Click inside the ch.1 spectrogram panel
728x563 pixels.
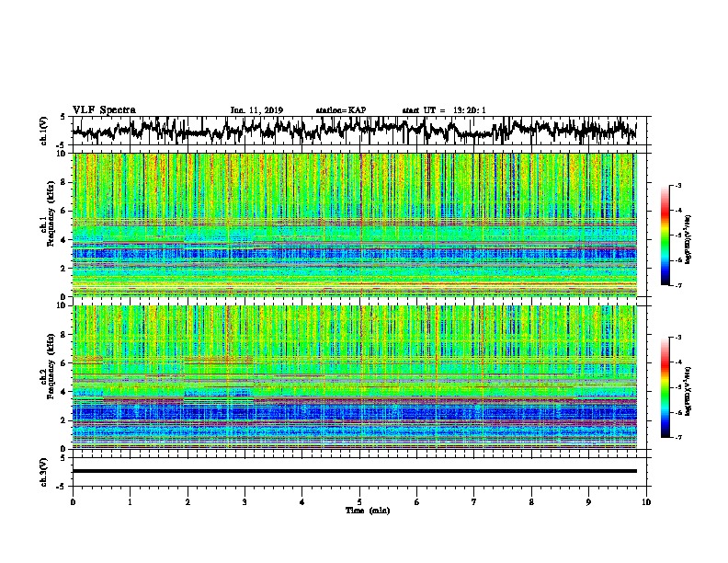[355, 224]
